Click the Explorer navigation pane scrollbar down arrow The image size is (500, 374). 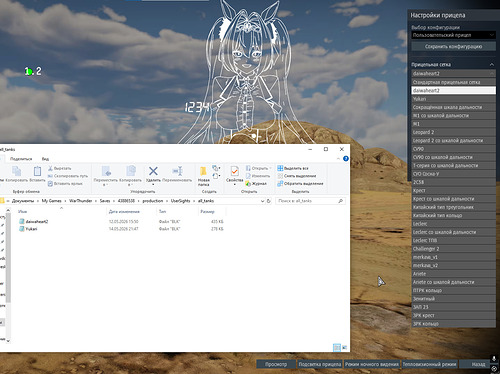(x=8, y=341)
